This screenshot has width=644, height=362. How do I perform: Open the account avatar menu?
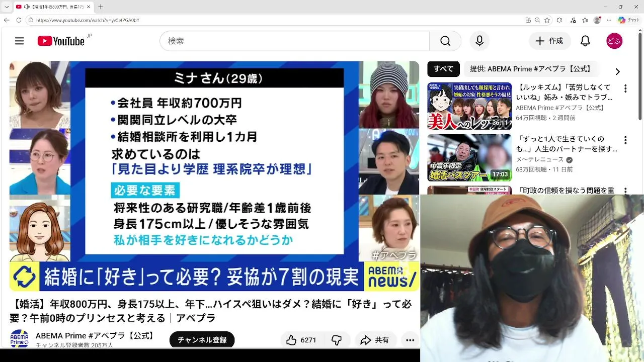[x=614, y=41]
